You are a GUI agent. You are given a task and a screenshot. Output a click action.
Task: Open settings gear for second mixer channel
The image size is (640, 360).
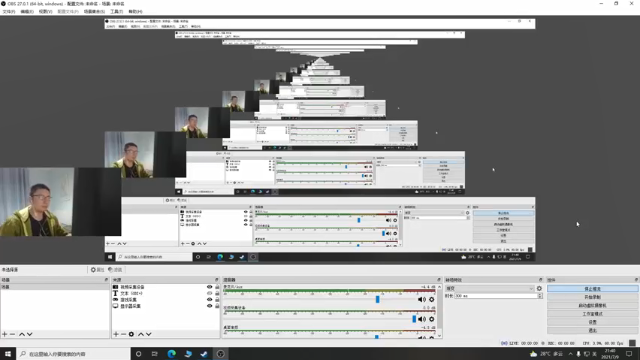[431, 319]
